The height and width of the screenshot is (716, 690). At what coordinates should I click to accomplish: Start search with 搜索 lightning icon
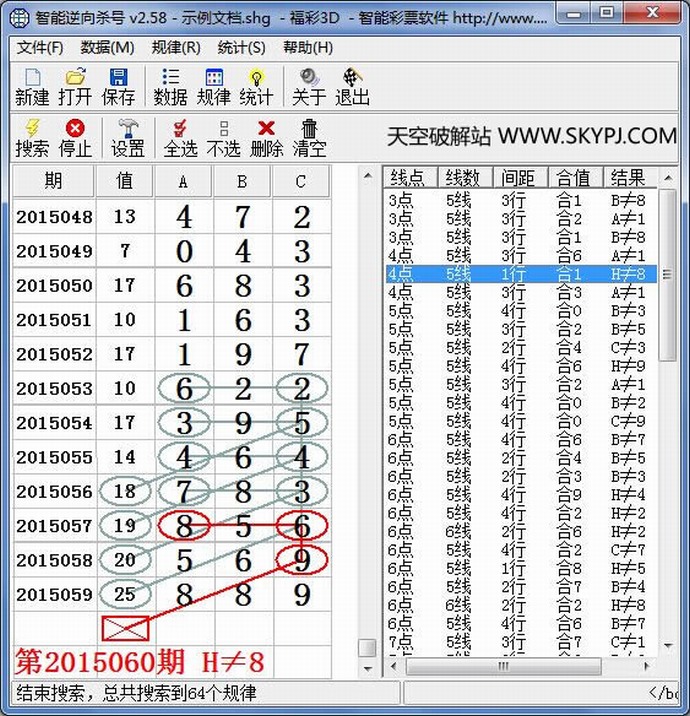click(32, 138)
